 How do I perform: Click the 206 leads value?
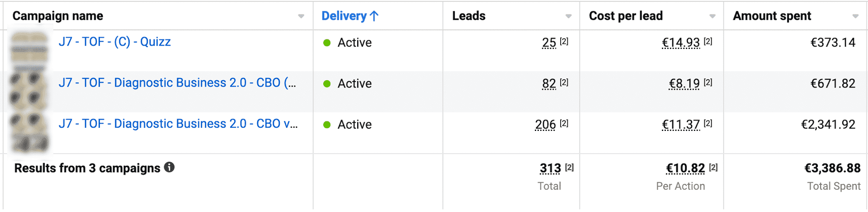[x=545, y=125]
